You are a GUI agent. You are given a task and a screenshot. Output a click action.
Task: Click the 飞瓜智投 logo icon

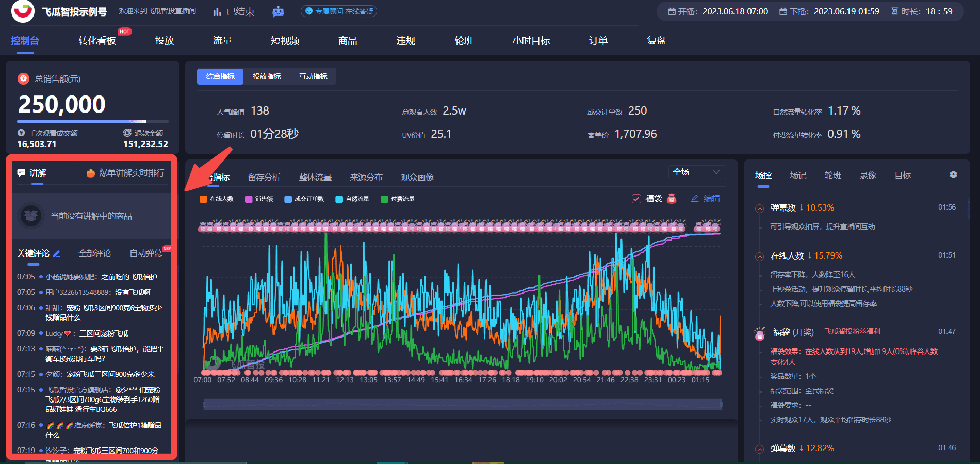[x=23, y=11]
